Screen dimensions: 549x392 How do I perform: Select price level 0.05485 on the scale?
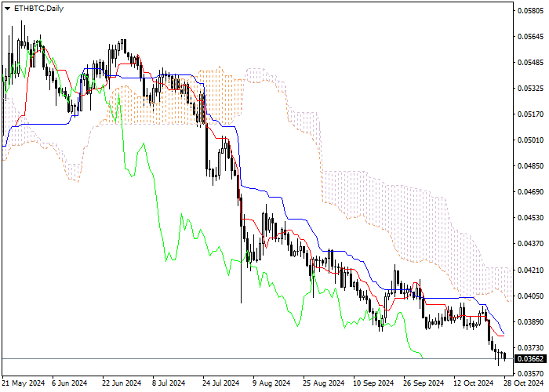coord(530,62)
